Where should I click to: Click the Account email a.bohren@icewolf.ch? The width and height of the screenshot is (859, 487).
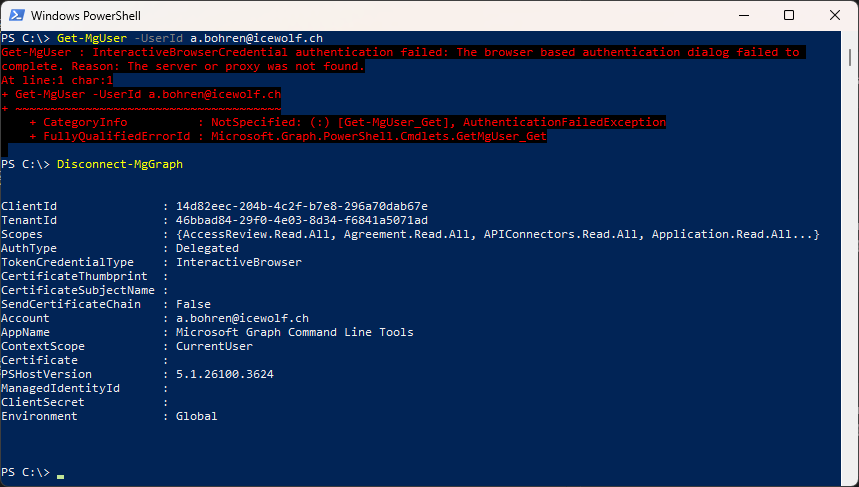pos(242,318)
